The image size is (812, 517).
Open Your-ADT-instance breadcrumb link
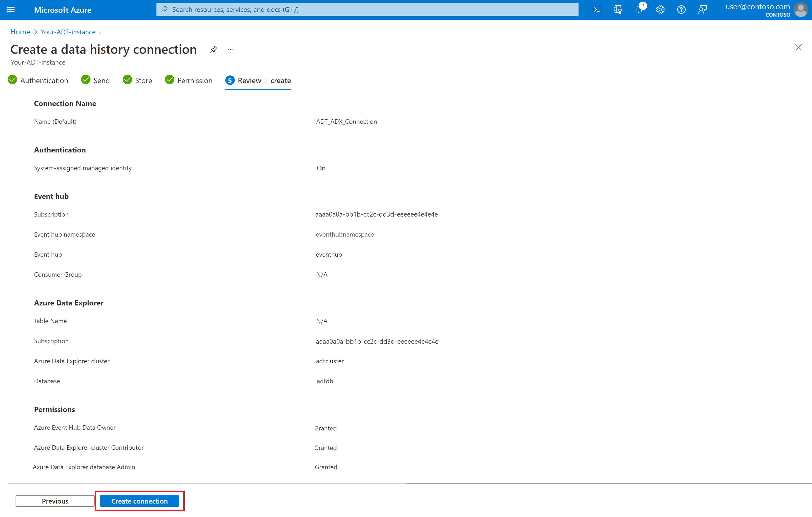(68, 32)
